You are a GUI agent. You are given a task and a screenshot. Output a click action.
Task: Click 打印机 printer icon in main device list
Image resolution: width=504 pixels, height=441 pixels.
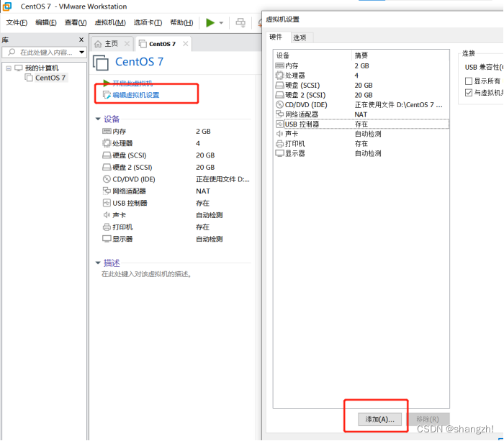click(x=107, y=227)
